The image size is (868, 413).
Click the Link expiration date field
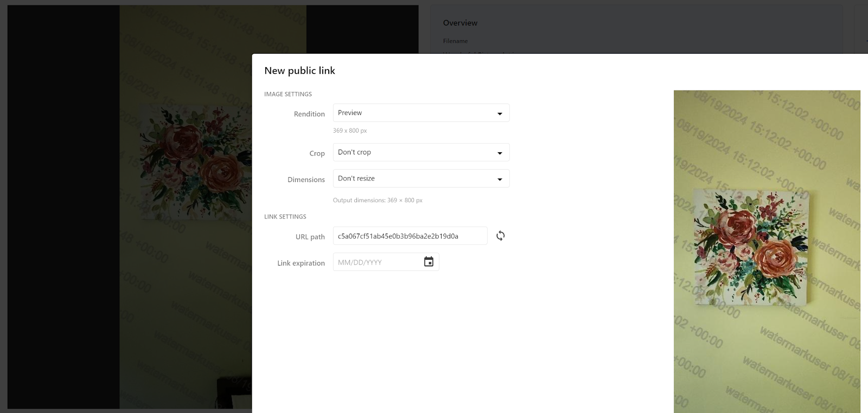coord(386,262)
